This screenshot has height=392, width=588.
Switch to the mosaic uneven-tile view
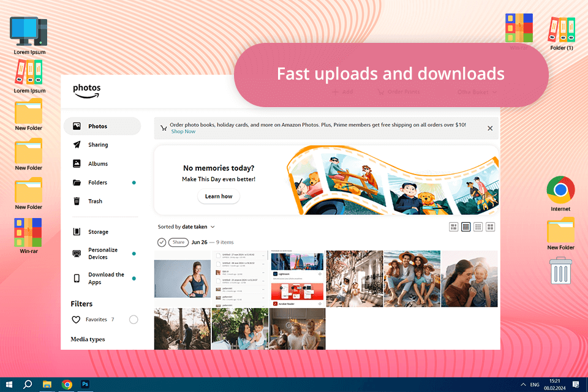click(x=453, y=227)
